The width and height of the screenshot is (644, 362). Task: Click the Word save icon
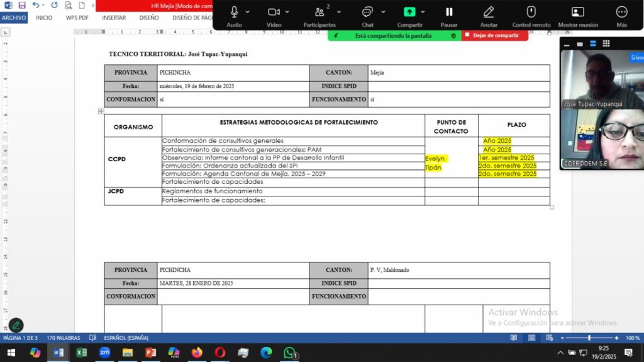coord(22,5)
